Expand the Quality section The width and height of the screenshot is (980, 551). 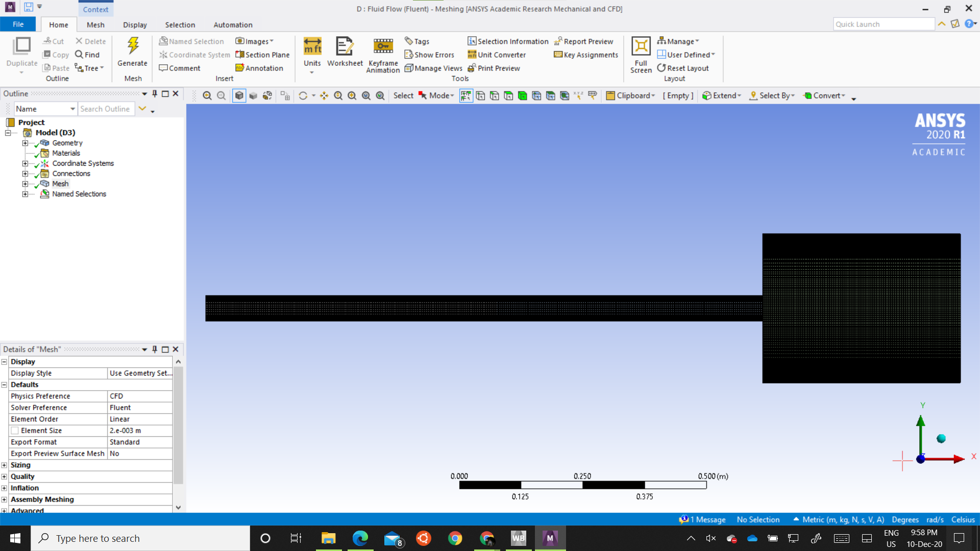coord(4,477)
